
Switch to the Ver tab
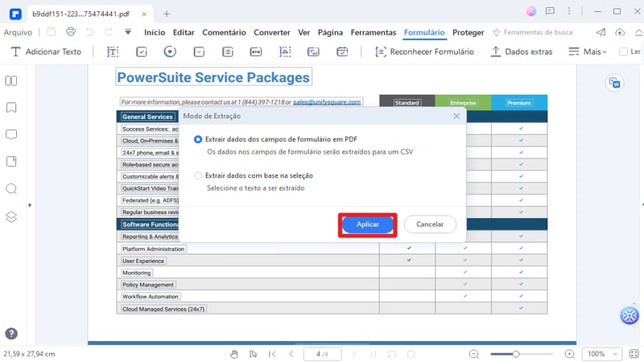pos(304,32)
